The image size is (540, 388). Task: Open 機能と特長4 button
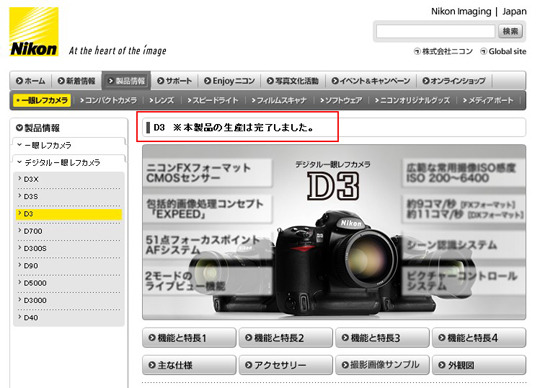[479, 338]
